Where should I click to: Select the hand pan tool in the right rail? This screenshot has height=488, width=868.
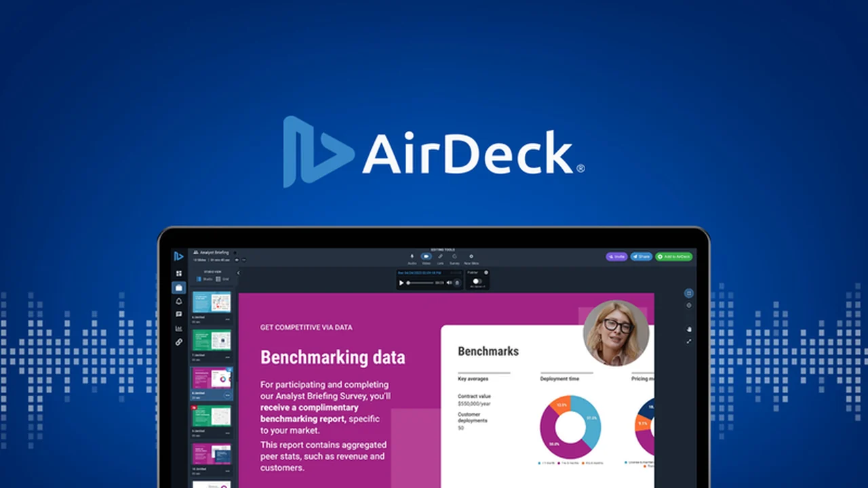(689, 329)
